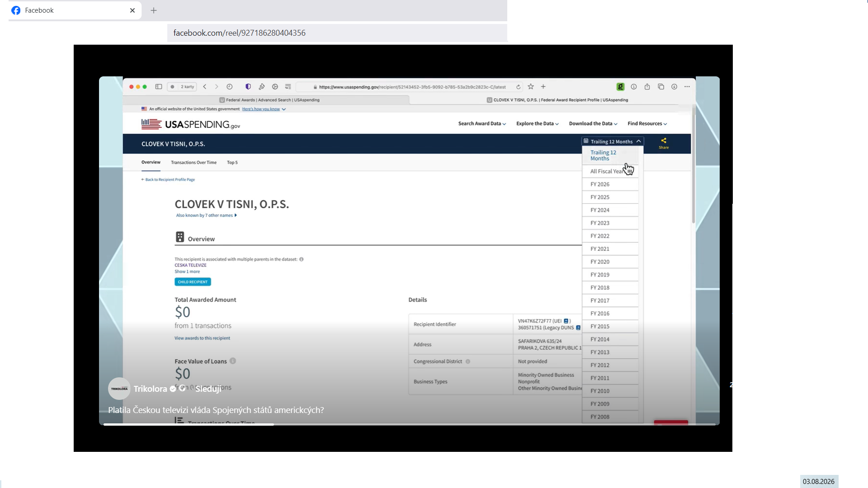Screen dimensions: 868x488
Task: Click the USAspending.gov logo
Action: (191, 124)
